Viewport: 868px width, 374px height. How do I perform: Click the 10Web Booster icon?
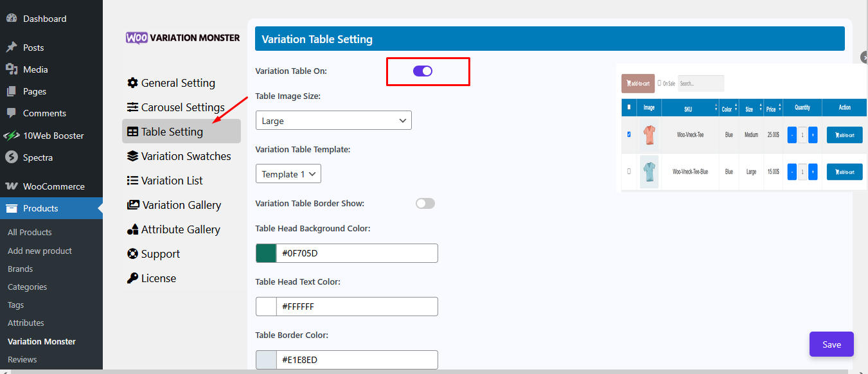(x=12, y=136)
